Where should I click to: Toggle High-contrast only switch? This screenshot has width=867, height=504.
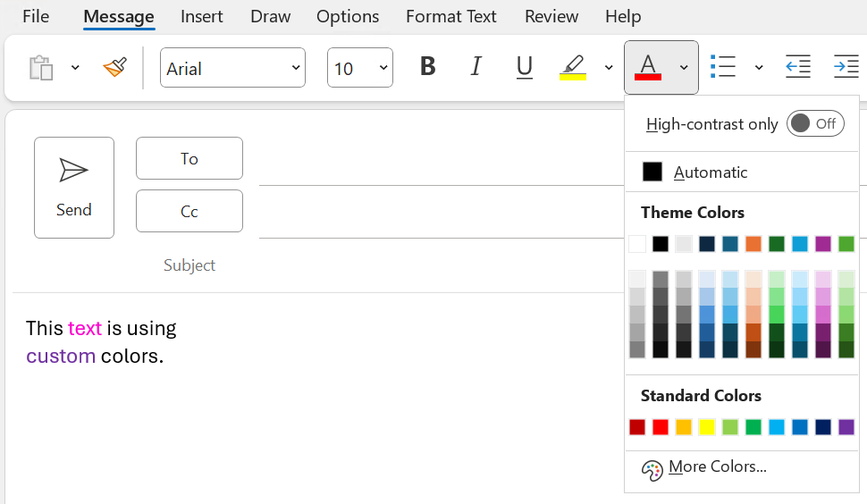pos(815,124)
